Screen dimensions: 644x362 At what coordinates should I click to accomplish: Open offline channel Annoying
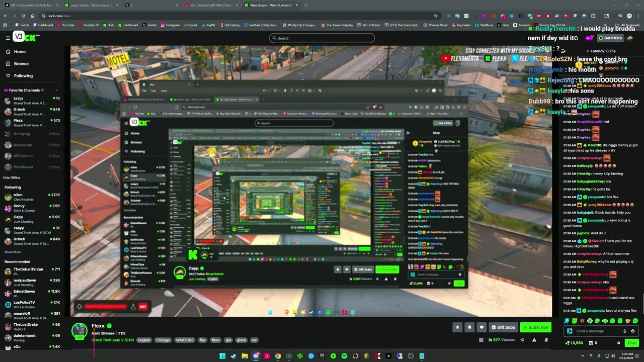point(32,134)
